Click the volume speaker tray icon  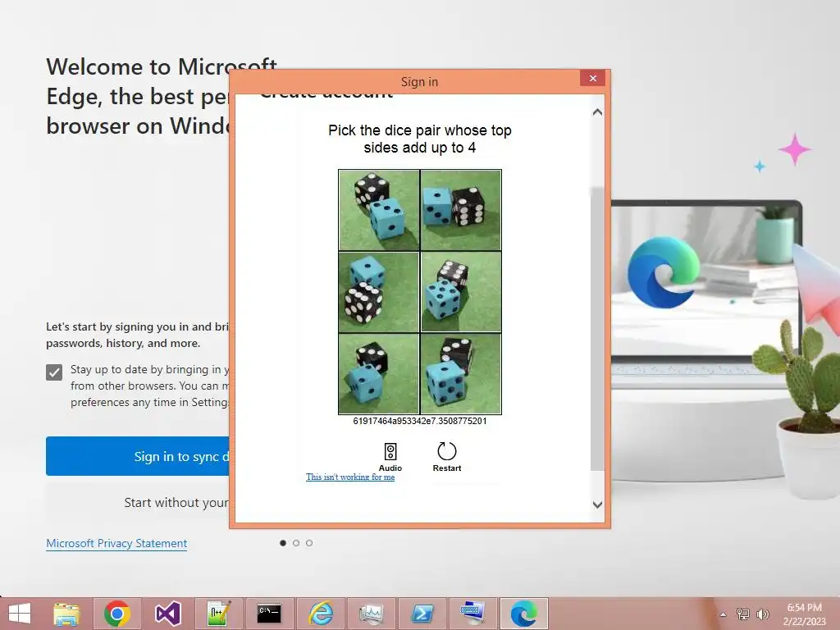click(763, 614)
